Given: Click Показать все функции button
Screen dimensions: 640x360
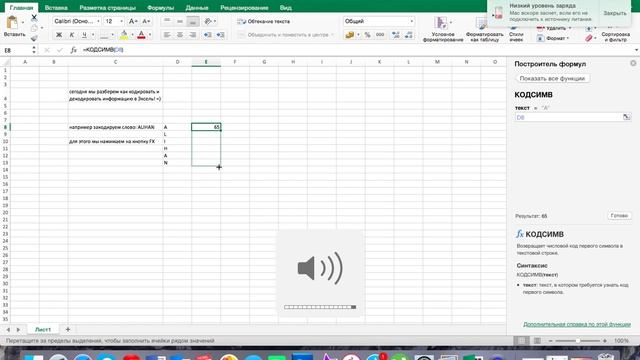Looking at the screenshot, I should 552,78.
